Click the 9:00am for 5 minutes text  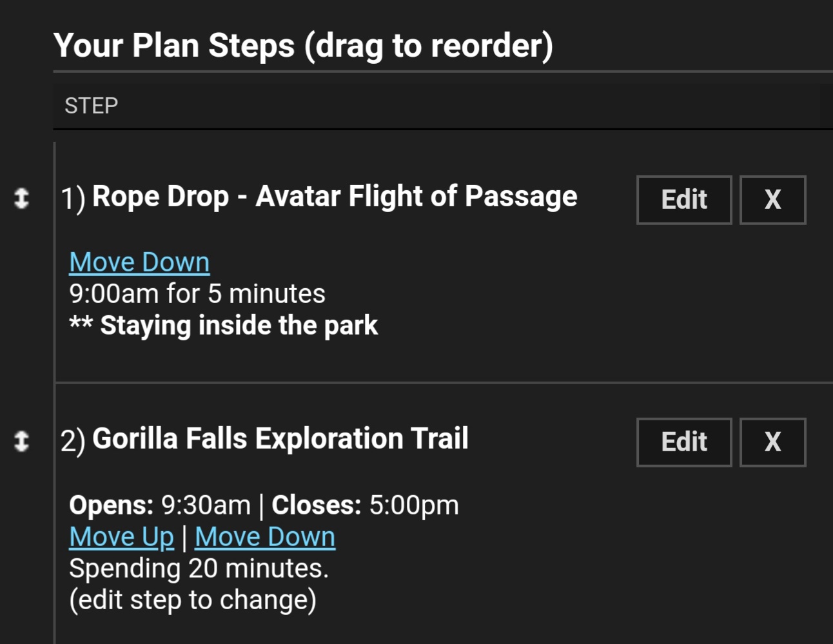pos(197,294)
